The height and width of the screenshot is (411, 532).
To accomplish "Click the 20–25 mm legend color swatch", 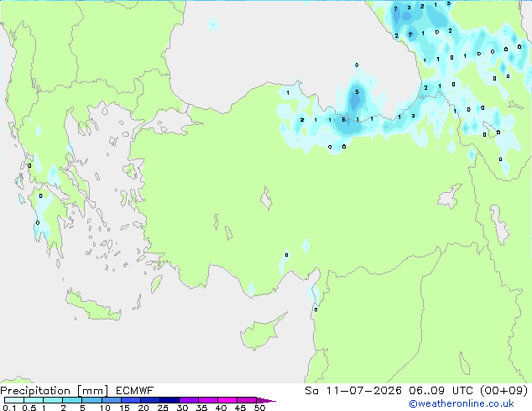I will pyautogui.click(x=149, y=400).
